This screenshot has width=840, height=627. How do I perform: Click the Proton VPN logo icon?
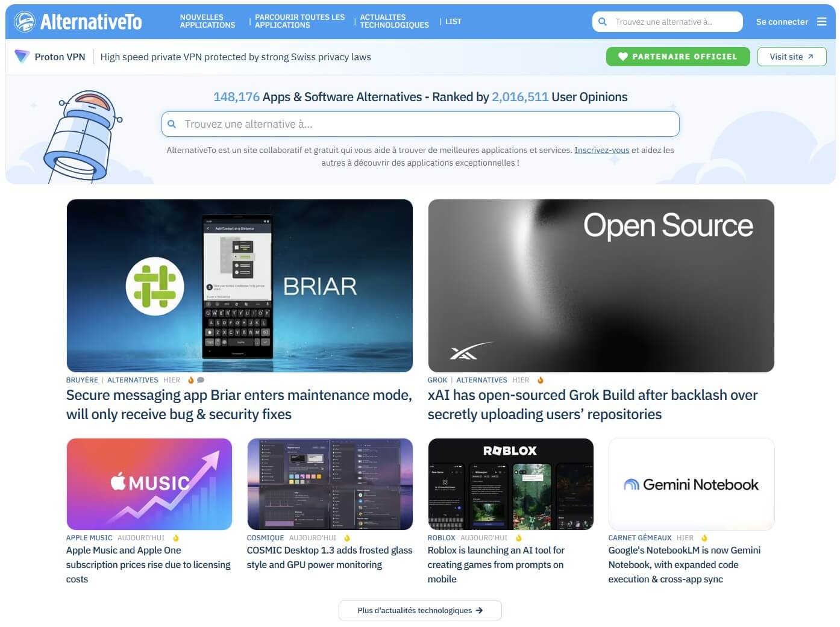[22, 57]
